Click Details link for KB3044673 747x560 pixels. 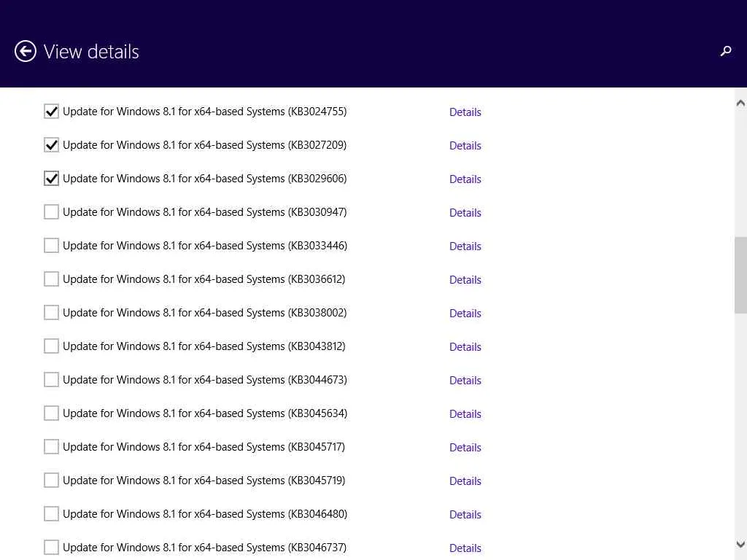(465, 381)
